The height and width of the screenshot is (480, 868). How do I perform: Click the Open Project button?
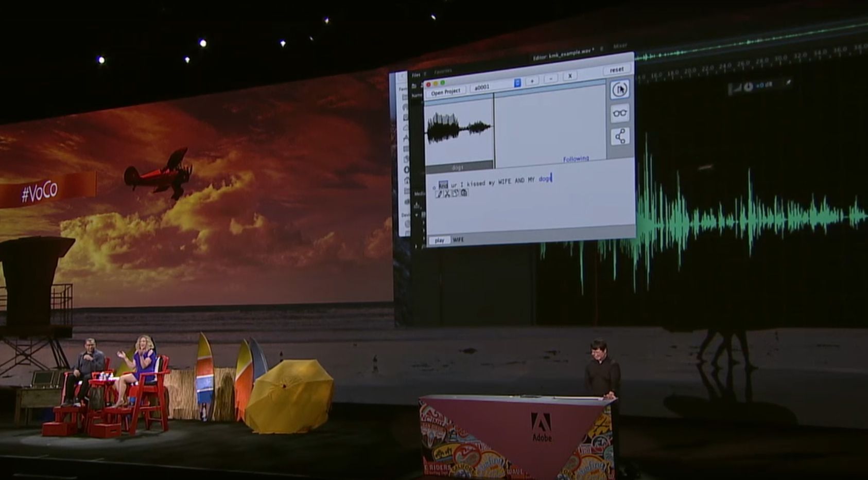(446, 91)
